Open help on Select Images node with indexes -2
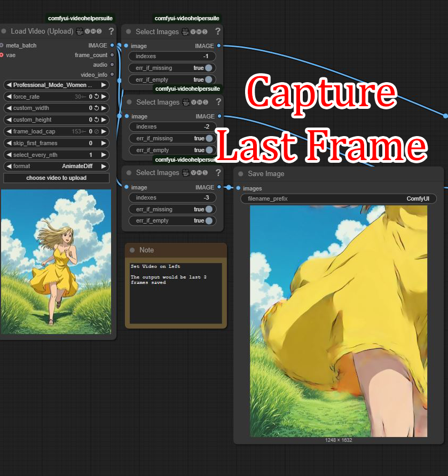Screen dimensions: 448x476 (218, 102)
